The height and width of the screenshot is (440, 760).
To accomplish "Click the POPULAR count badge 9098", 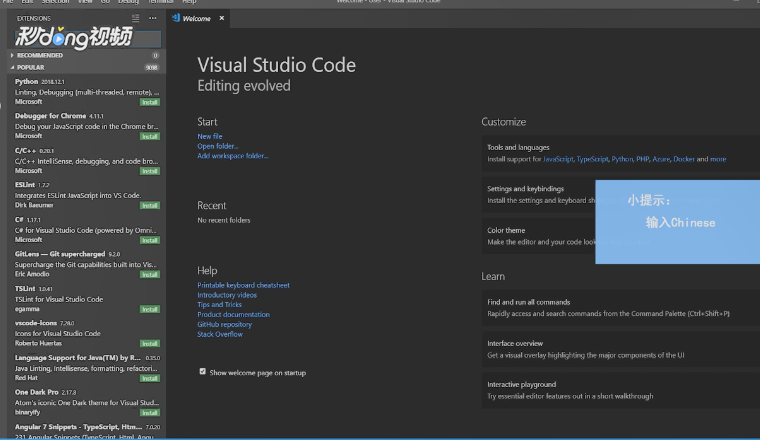I will 152,67.
